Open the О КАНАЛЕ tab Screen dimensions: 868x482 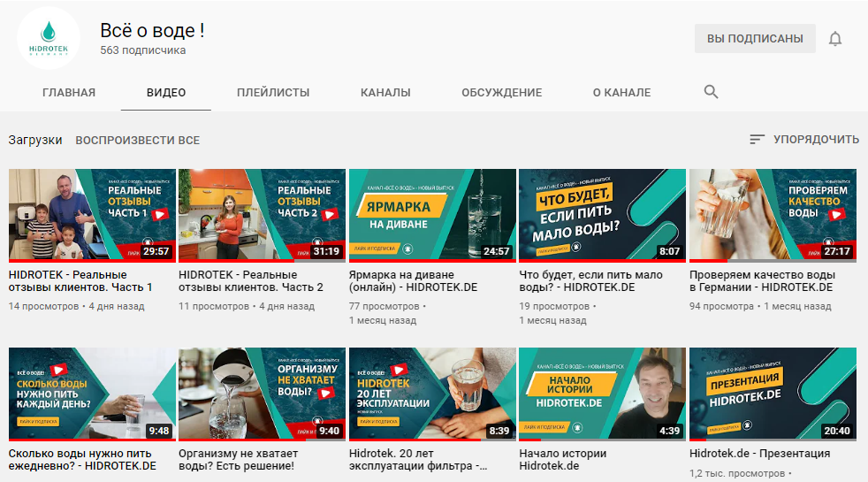pos(621,92)
